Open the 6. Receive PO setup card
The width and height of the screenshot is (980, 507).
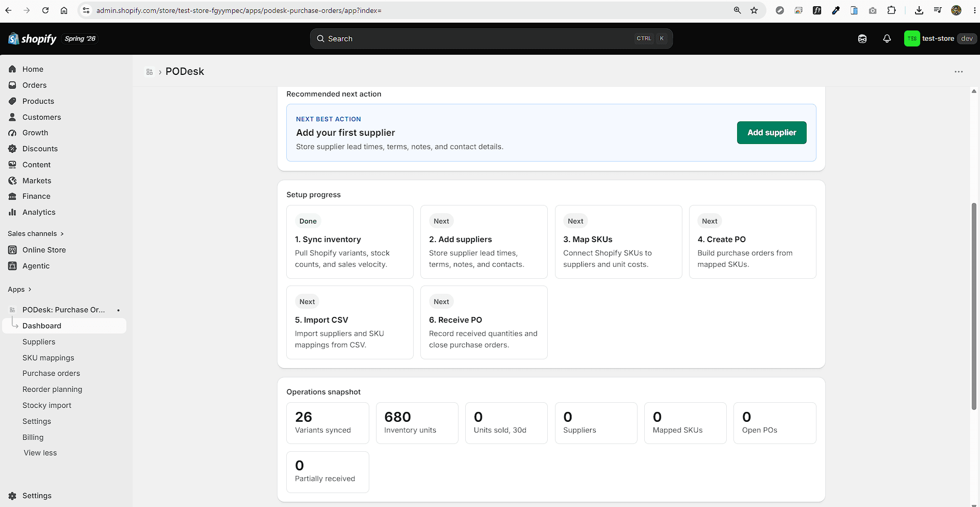(484, 322)
